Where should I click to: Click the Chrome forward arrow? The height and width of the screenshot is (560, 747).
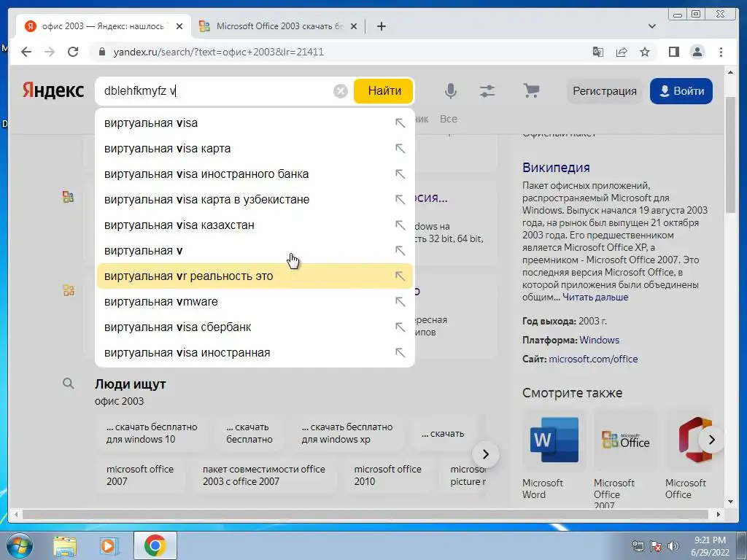coord(50,52)
